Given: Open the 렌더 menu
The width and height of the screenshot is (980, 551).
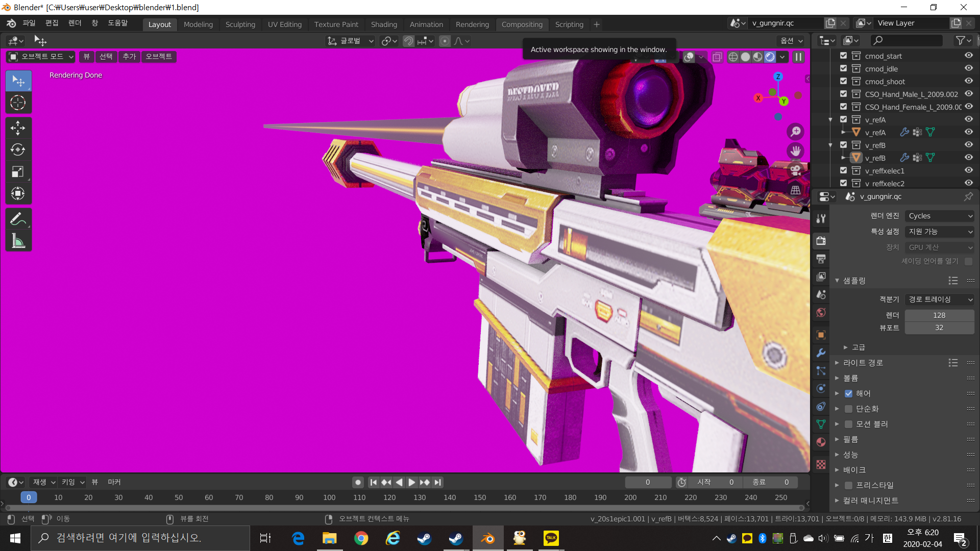Looking at the screenshot, I should click(x=75, y=23).
